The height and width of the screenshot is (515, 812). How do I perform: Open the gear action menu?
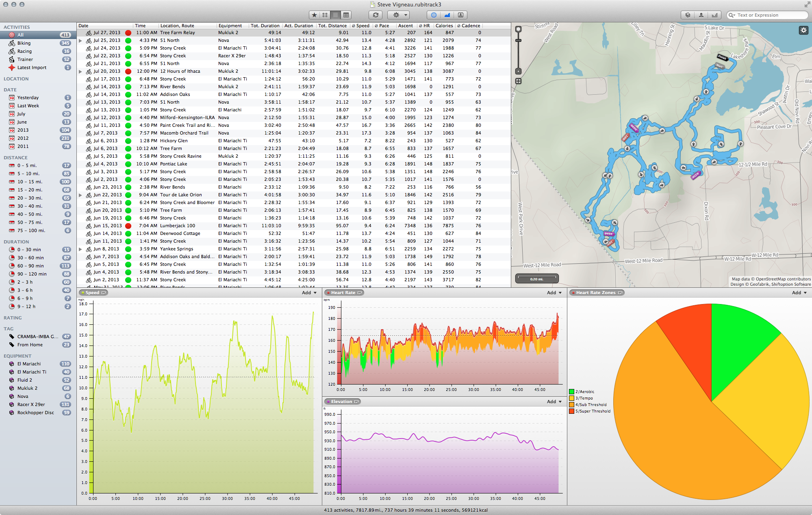point(398,15)
